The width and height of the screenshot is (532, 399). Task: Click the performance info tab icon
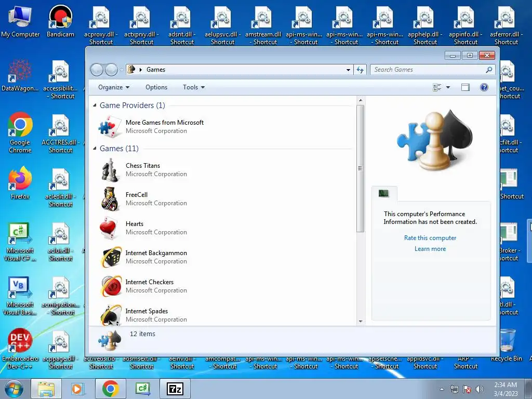[x=384, y=193]
